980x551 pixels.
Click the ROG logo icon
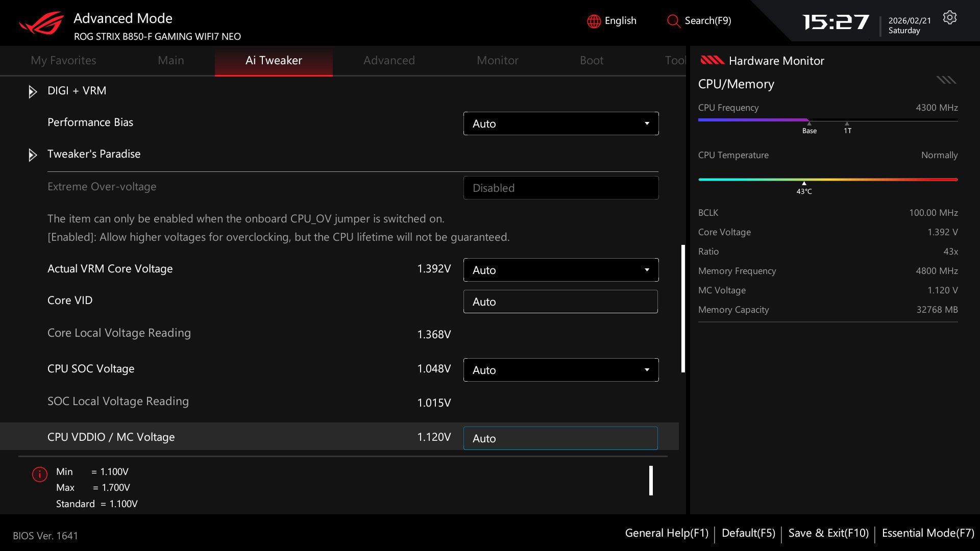pos(41,23)
